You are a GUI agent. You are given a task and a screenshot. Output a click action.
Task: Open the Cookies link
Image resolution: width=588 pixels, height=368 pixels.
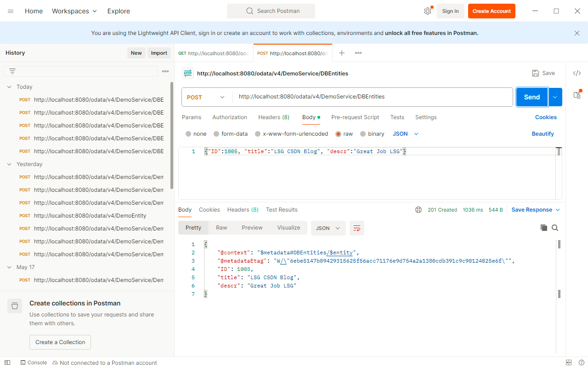(546, 117)
